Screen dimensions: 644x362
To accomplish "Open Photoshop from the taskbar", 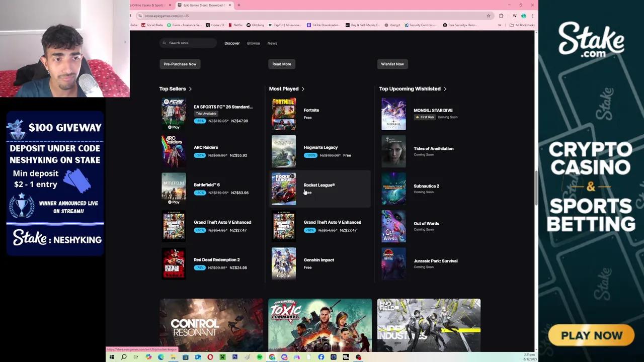I will click(234, 357).
